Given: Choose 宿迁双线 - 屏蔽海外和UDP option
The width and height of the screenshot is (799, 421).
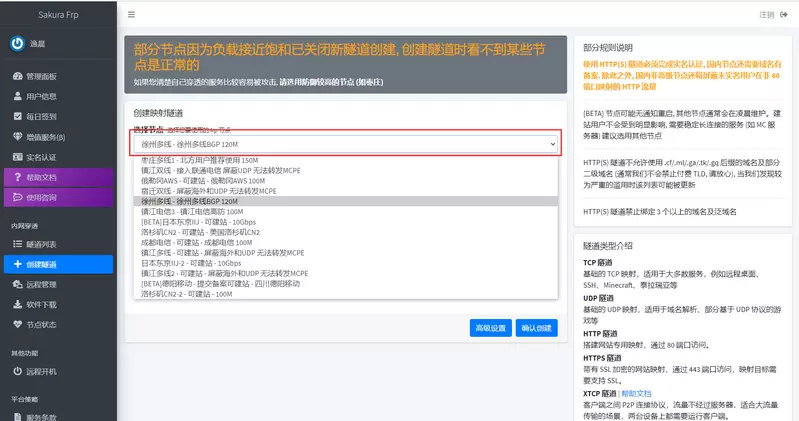Looking at the screenshot, I should [345, 191].
